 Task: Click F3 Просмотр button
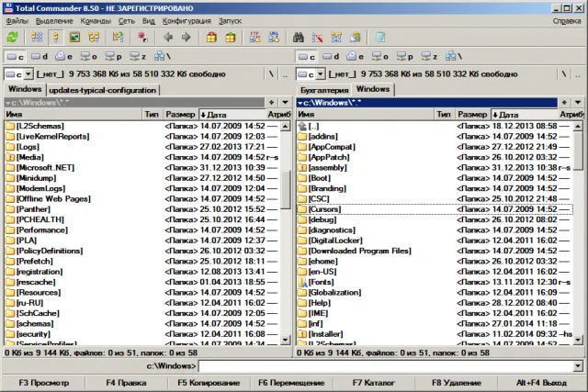click(x=44, y=383)
